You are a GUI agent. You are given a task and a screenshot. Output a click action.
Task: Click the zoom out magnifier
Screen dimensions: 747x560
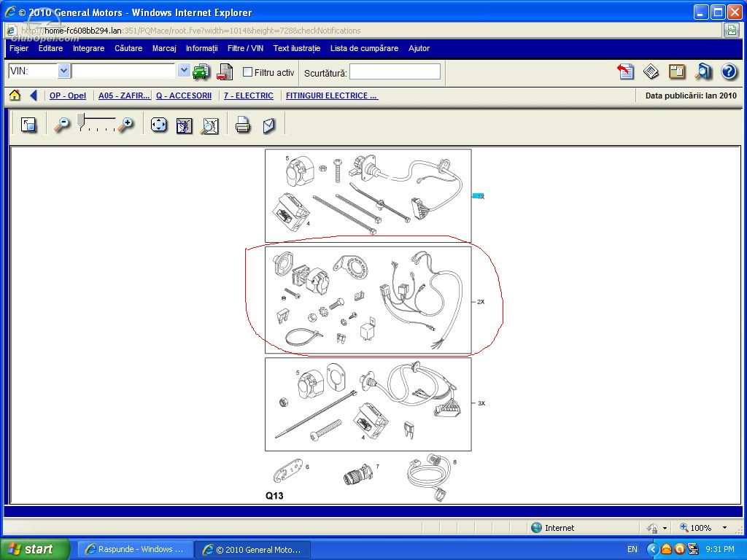61,125
